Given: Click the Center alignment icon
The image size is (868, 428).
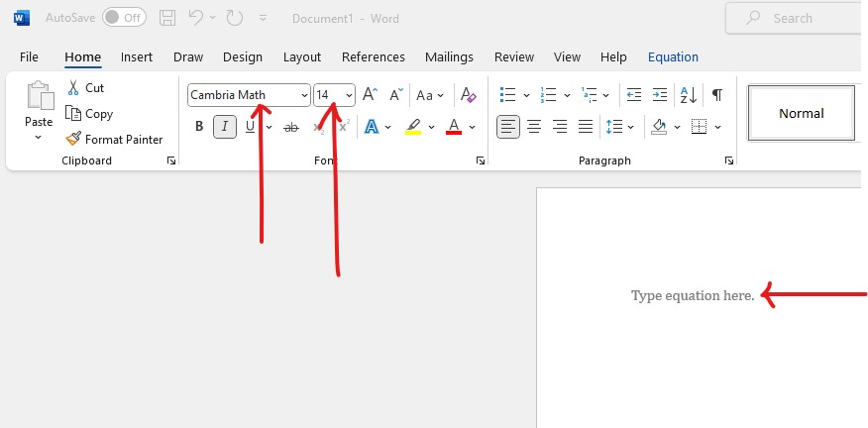Looking at the screenshot, I should tap(534, 127).
